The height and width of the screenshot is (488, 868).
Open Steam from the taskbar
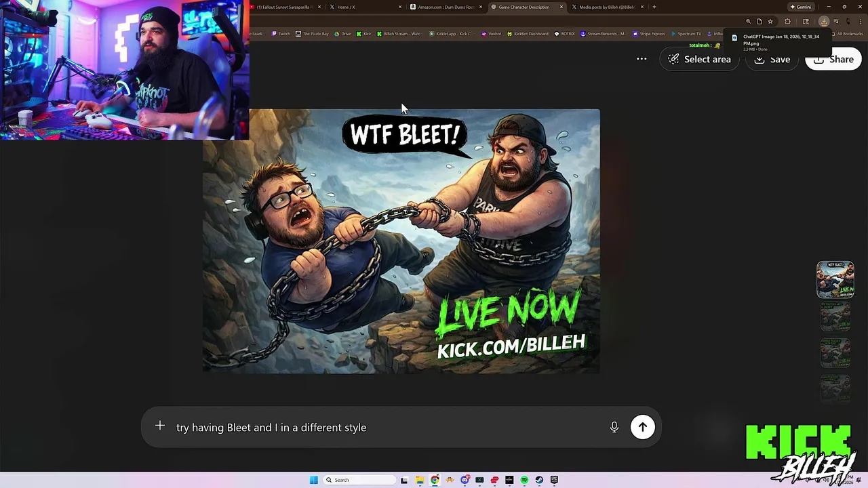tap(539, 480)
